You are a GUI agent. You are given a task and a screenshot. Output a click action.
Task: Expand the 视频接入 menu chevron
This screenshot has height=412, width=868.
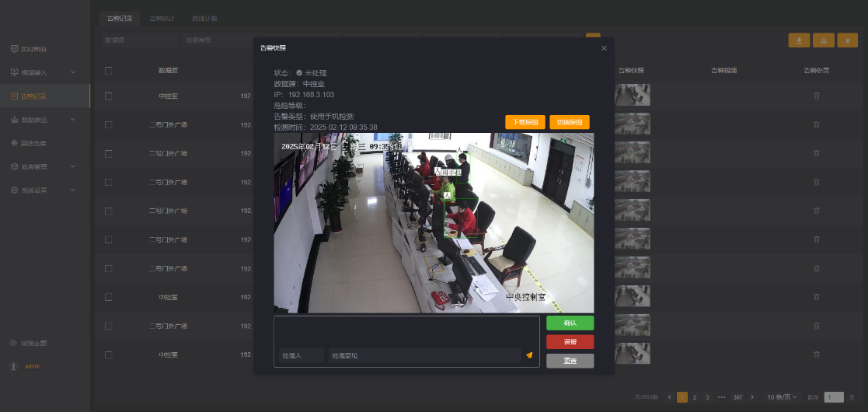point(73,72)
